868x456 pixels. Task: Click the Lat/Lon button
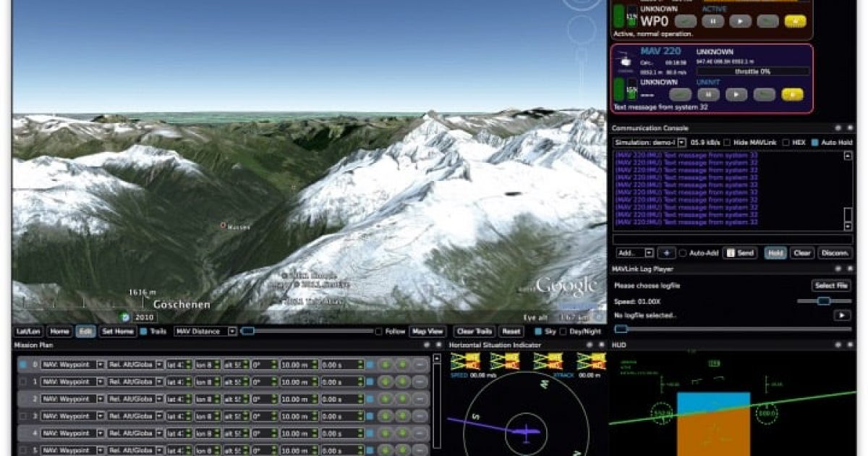[x=29, y=332]
